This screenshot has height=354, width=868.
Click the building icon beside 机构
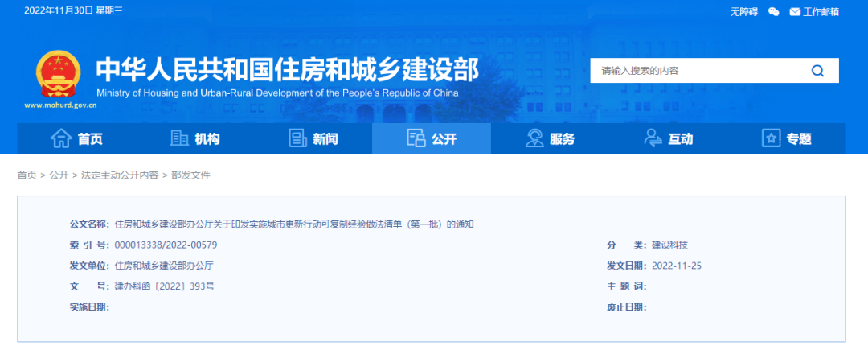[x=179, y=138]
